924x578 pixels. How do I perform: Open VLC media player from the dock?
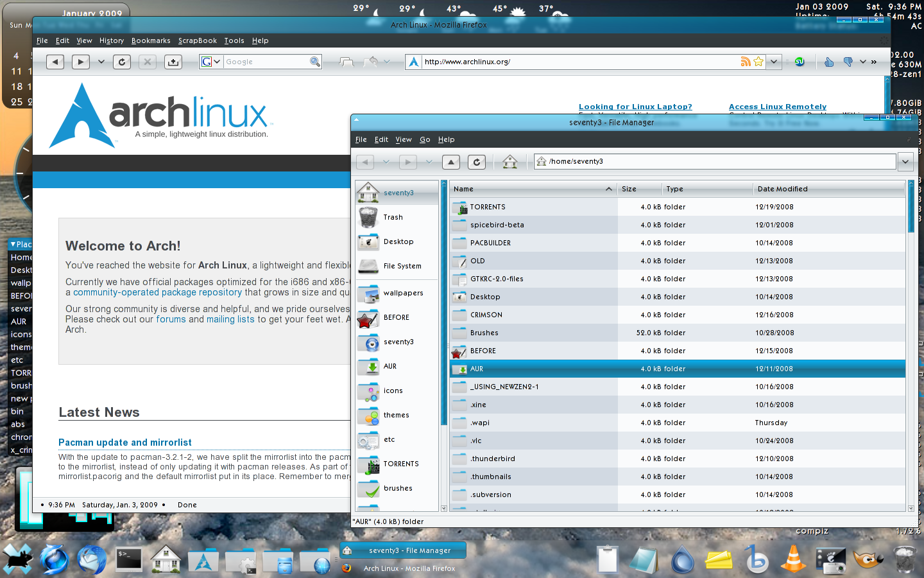click(x=794, y=559)
